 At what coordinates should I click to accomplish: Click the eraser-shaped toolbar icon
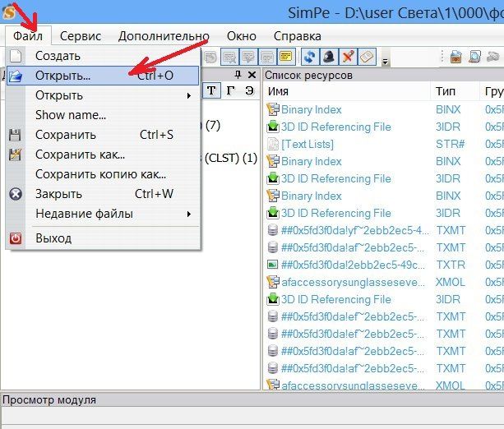(x=368, y=57)
